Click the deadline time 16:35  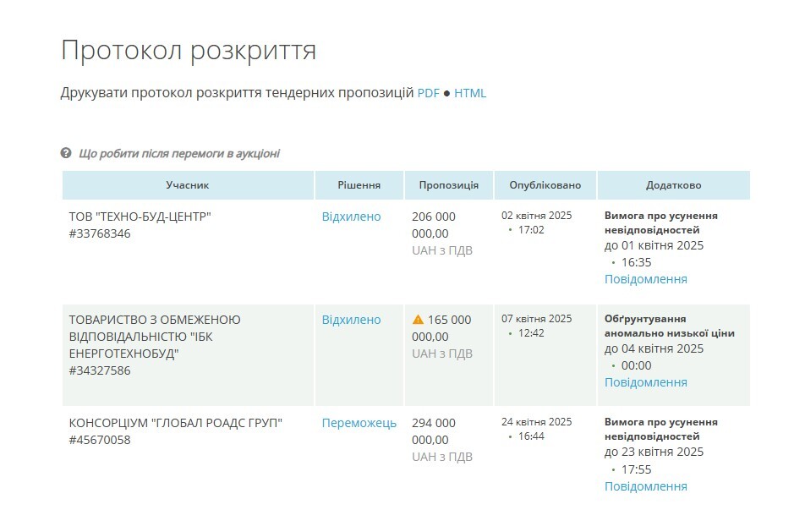636,262
